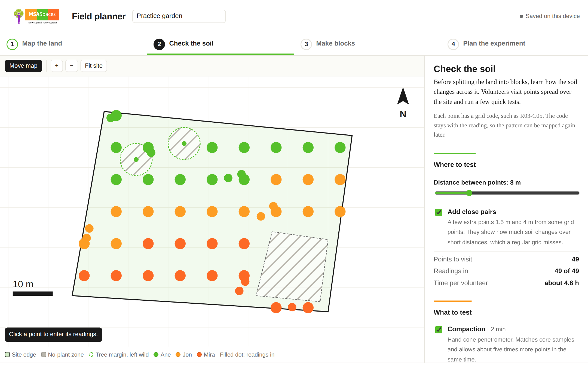Click the 'Where to test' heading
This screenshot has width=588, height=368.
455,165
